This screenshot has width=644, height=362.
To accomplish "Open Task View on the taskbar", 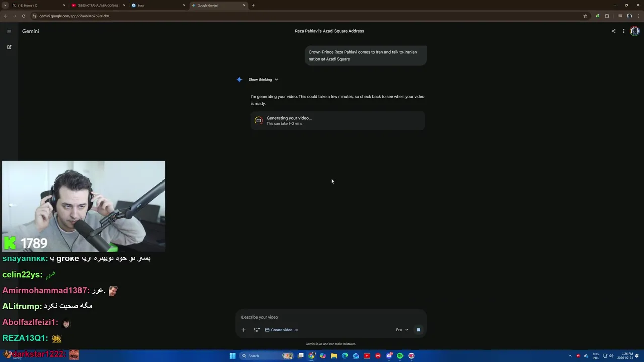I will (x=301, y=356).
